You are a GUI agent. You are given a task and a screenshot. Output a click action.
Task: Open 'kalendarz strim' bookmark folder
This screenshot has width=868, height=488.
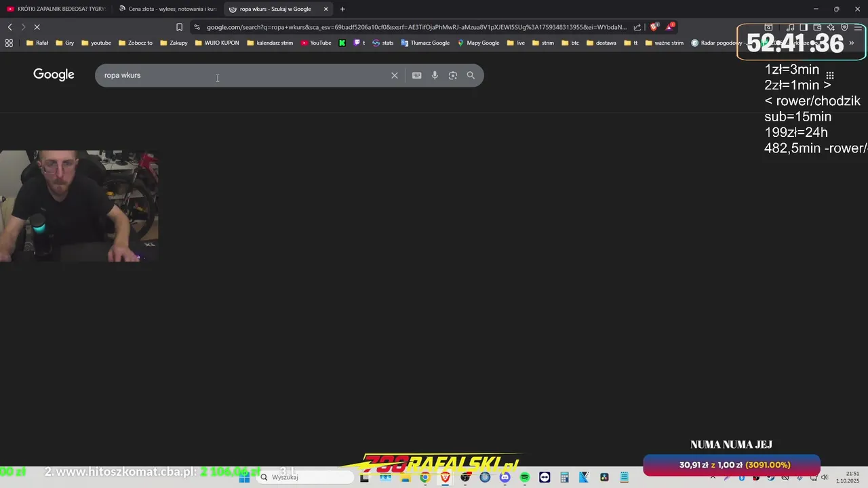click(x=270, y=43)
